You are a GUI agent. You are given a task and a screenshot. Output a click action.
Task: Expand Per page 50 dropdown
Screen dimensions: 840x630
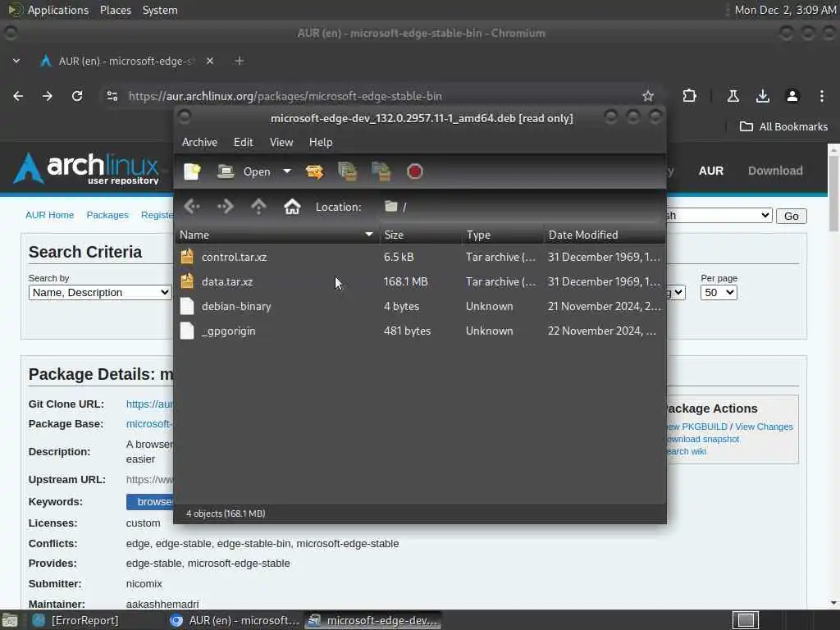[719, 293]
